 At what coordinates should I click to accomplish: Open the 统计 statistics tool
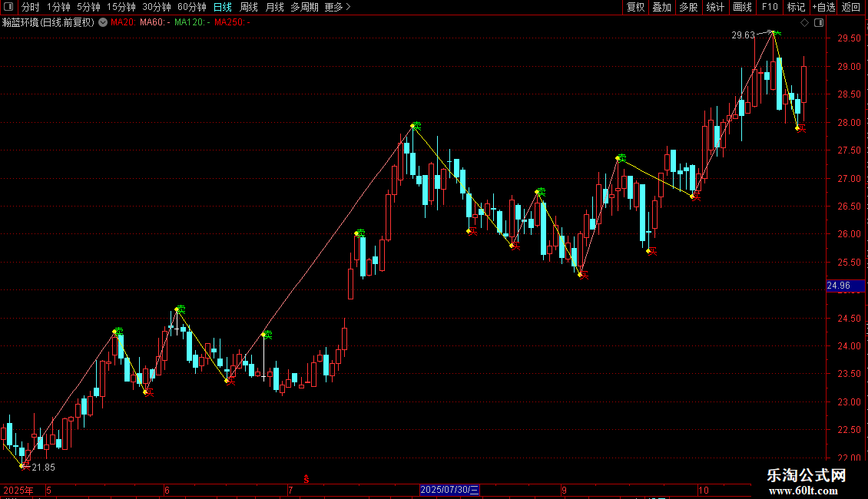click(x=715, y=7)
